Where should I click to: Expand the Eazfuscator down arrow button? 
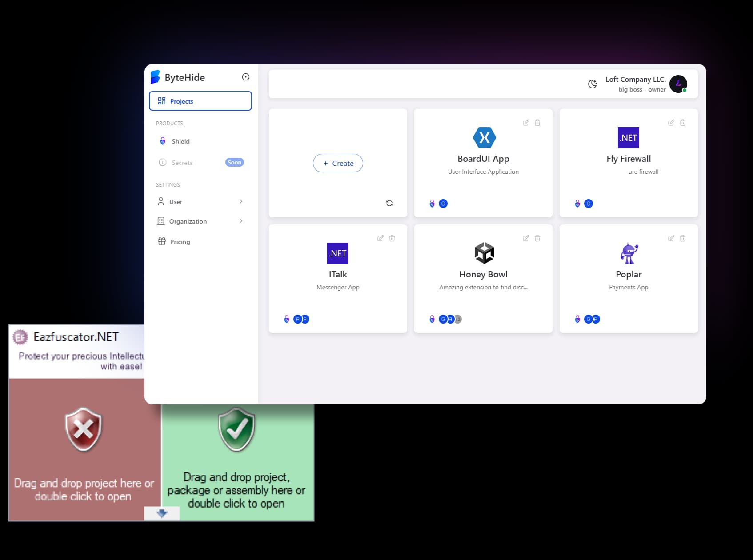coord(162,513)
